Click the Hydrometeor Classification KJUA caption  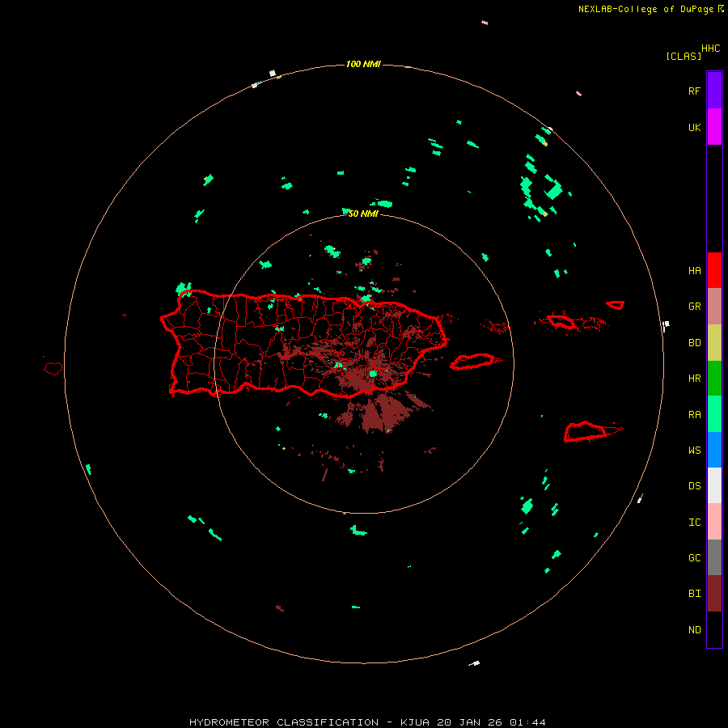coord(367,722)
